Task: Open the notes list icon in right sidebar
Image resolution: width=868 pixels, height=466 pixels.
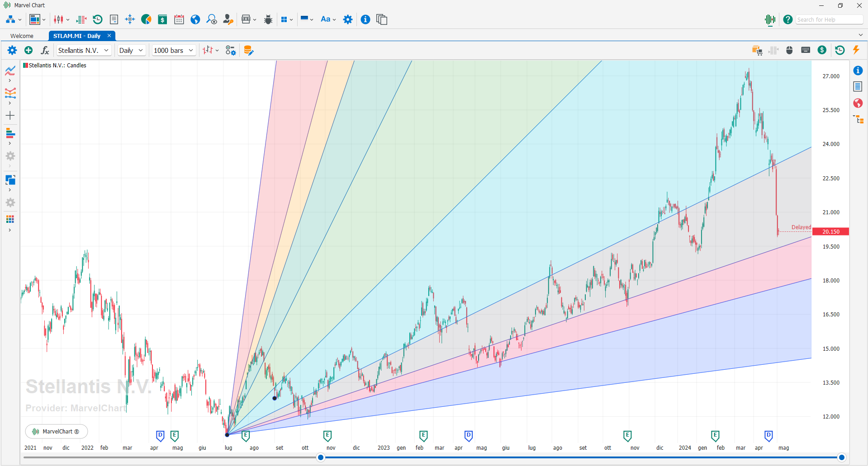Action: [x=858, y=86]
